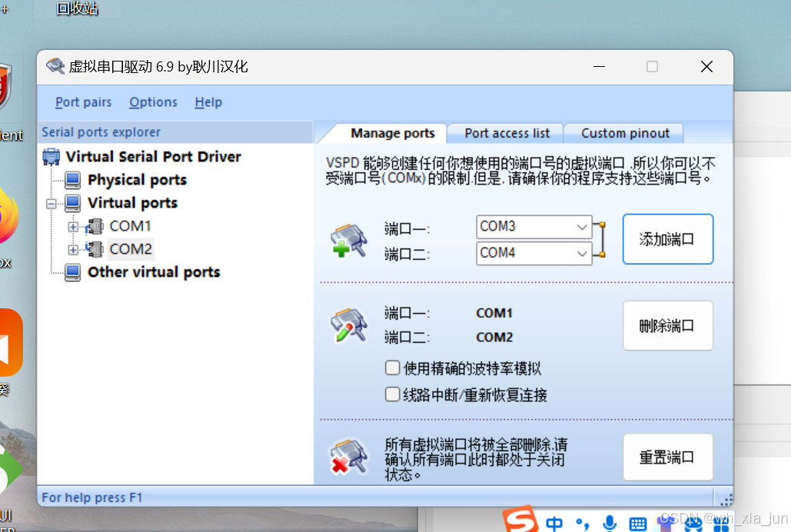Click the title bar app icon
This screenshot has width=791, height=532.
55,66
